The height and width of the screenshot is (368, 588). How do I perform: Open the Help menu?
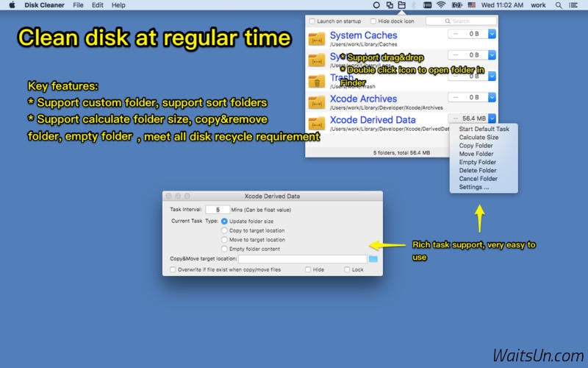coord(118,5)
